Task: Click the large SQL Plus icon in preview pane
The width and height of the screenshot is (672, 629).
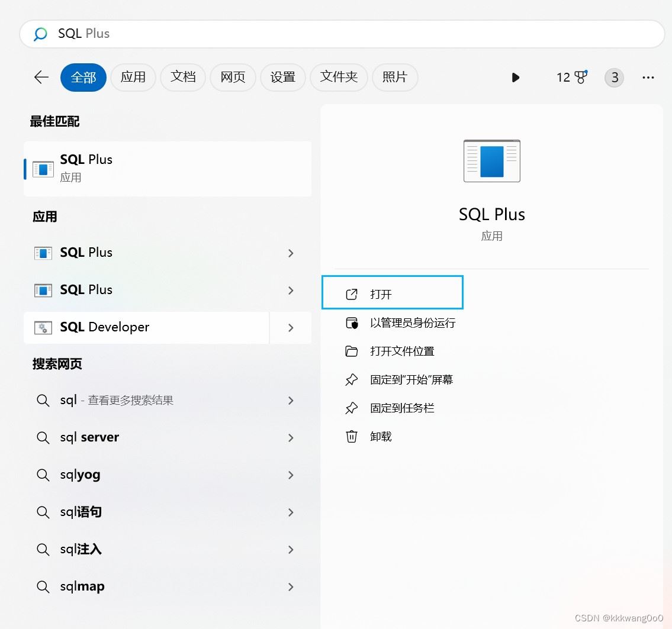Action: 491,161
